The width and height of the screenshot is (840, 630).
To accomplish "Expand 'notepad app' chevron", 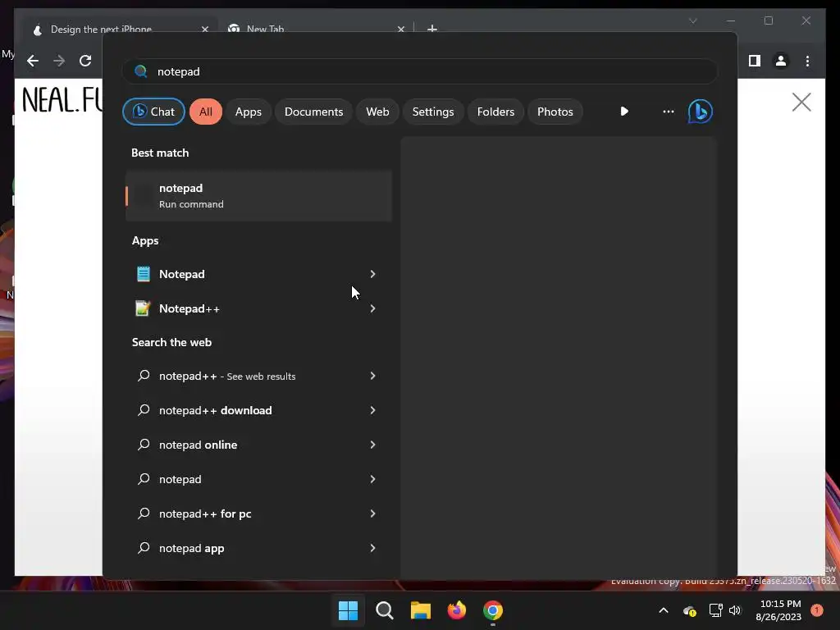I will coord(373,548).
